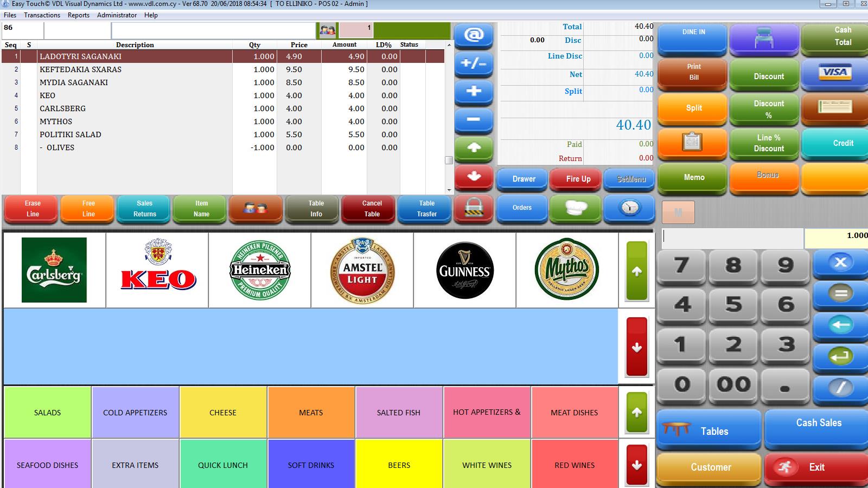Click the blue @ button

click(474, 36)
